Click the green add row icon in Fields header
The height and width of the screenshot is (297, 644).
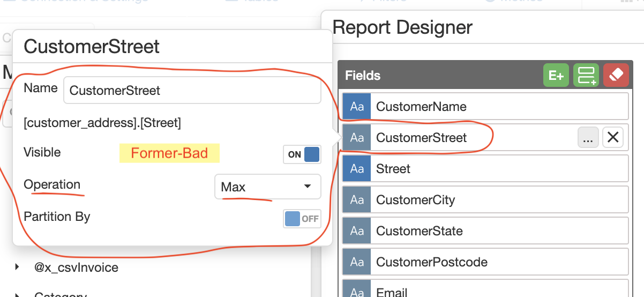[x=586, y=76]
